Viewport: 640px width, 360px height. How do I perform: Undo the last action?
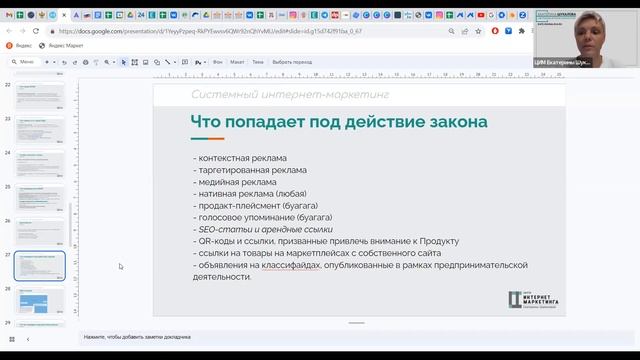coord(64,62)
